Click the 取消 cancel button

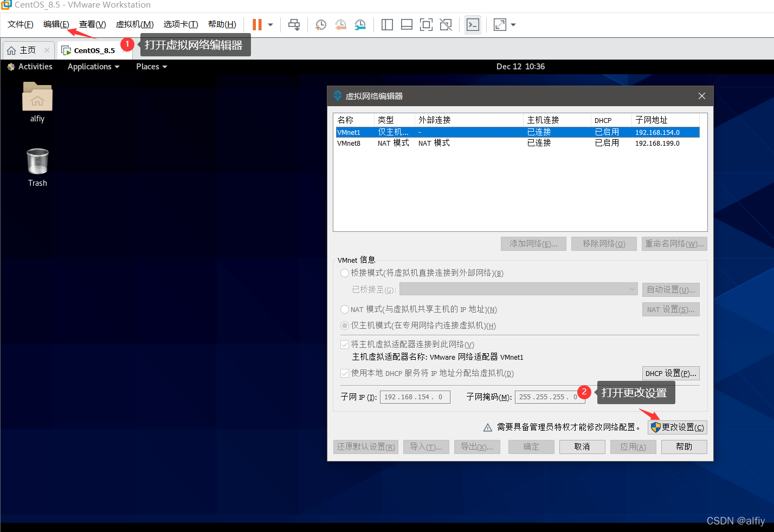pos(582,447)
